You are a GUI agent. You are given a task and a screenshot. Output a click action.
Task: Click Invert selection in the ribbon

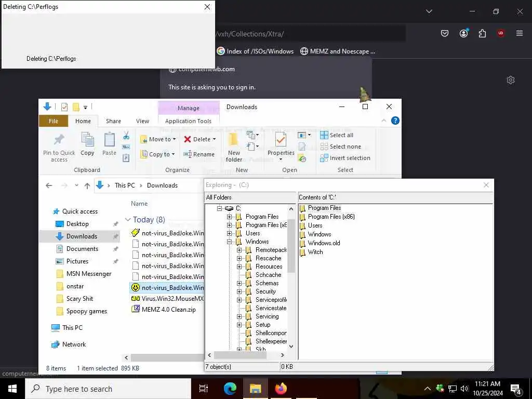pos(345,158)
